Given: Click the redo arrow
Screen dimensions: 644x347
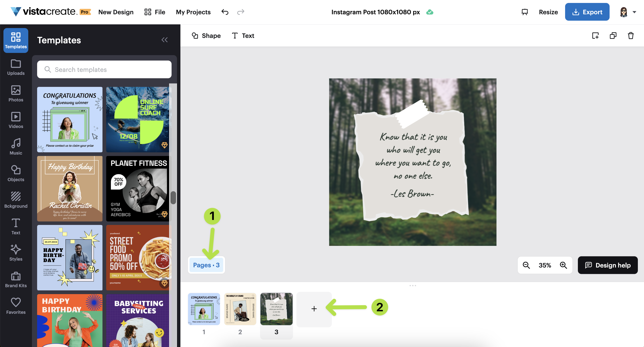Looking at the screenshot, I should pos(240,12).
